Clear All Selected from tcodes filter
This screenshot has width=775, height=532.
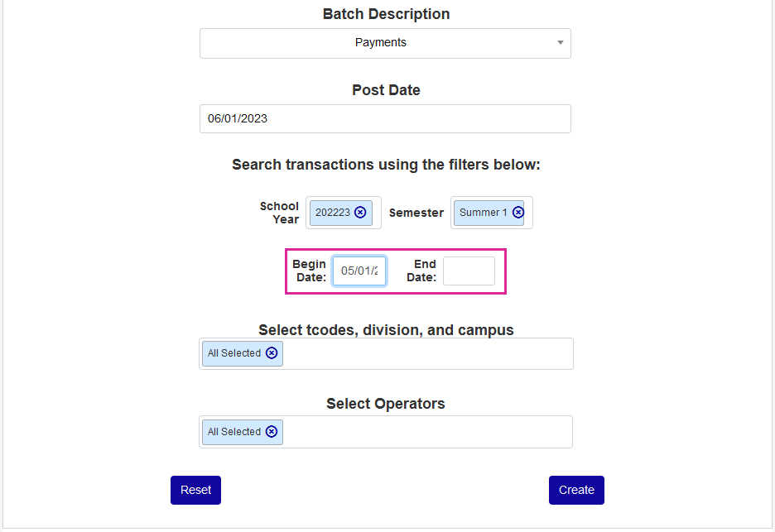click(x=272, y=353)
